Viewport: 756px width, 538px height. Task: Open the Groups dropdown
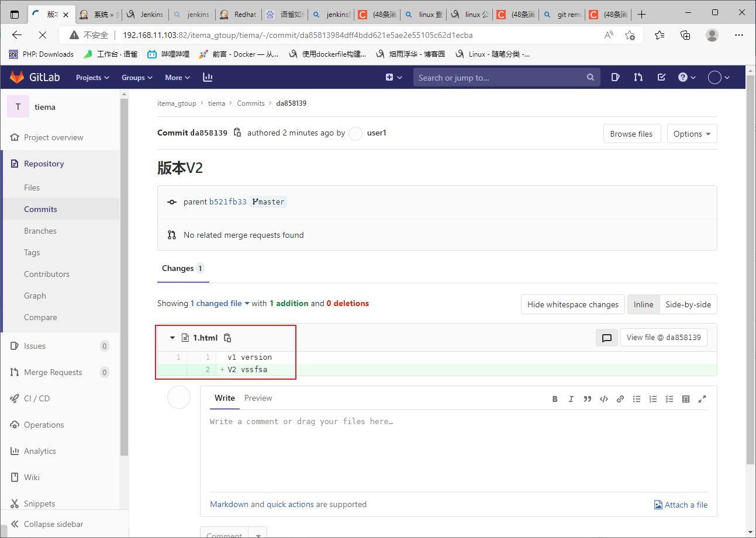[x=137, y=78]
